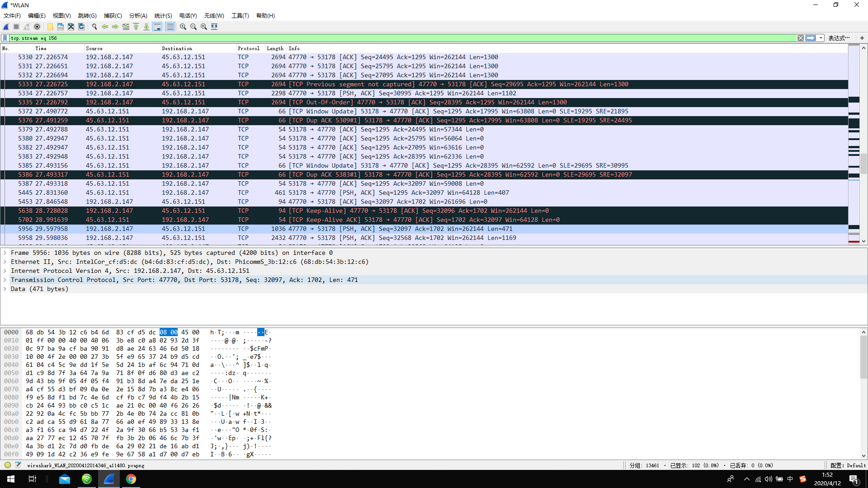This screenshot has height=488, width=868.
Task: Open the 分析(A) menu
Action: point(138,15)
